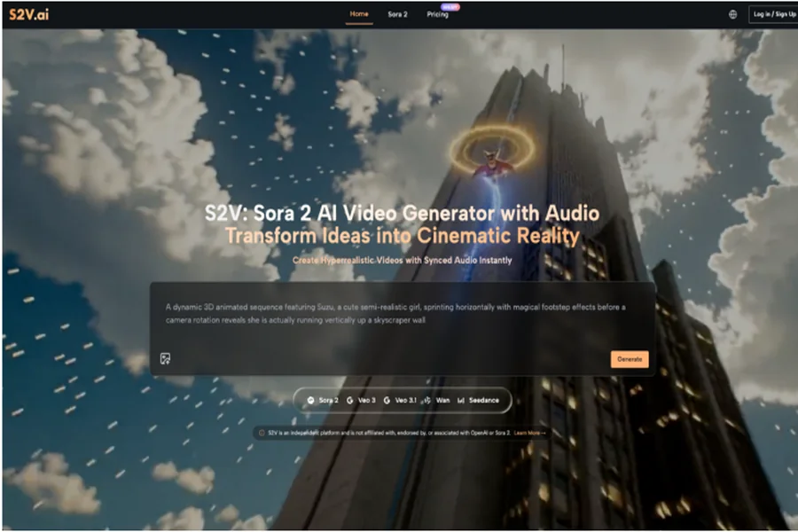
Task: Switch to Veo 3 generation model
Action: [x=368, y=401]
